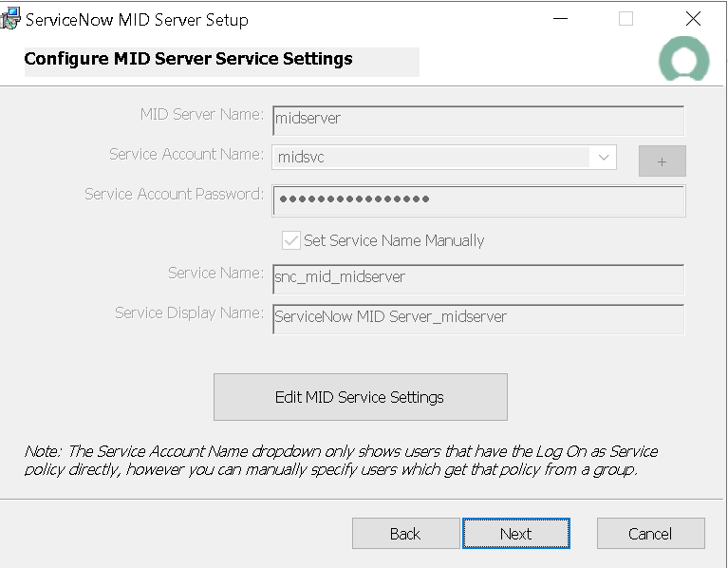Click the plus button beside Service Account Name
The image size is (728, 568).
click(x=662, y=161)
